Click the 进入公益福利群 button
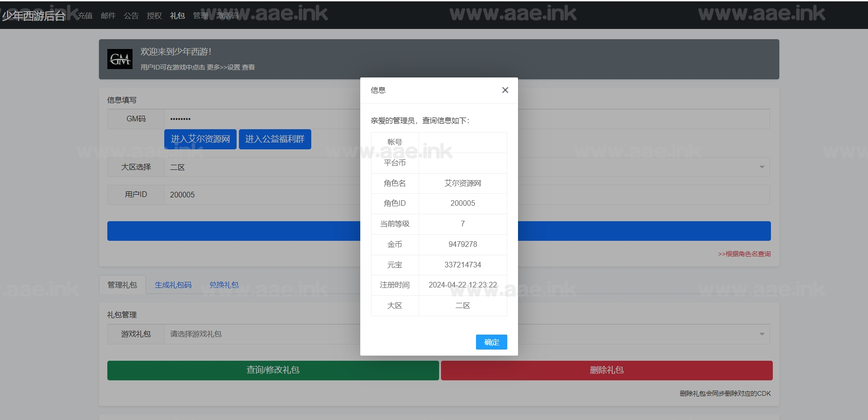The width and height of the screenshot is (868, 420). [275, 139]
